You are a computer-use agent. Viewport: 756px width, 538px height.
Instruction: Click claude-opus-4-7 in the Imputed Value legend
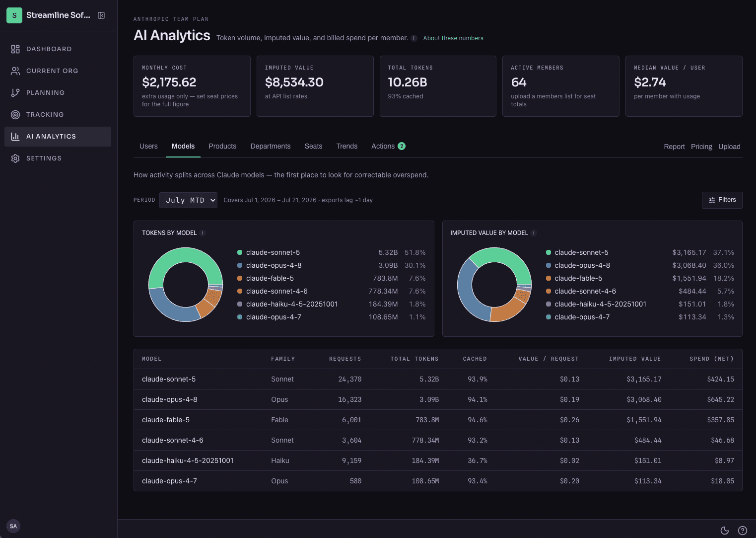(x=582, y=317)
